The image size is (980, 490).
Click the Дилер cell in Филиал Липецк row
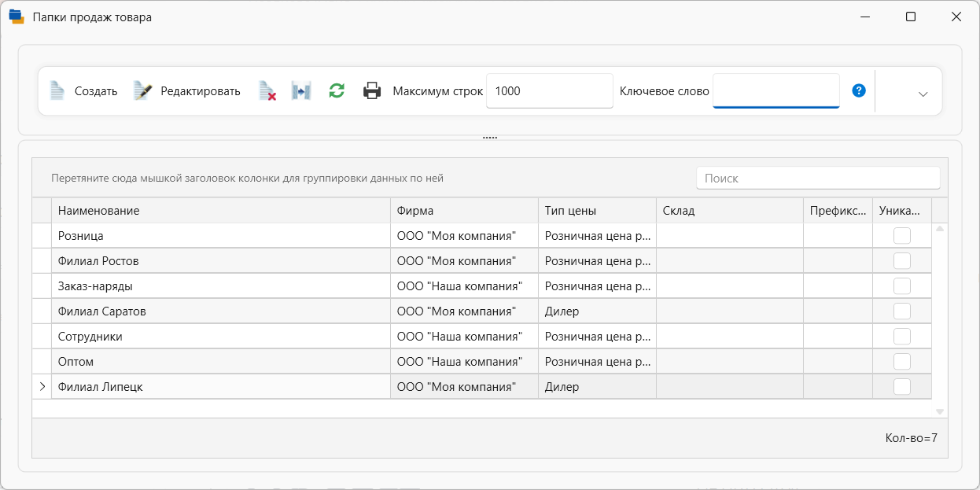click(x=597, y=387)
